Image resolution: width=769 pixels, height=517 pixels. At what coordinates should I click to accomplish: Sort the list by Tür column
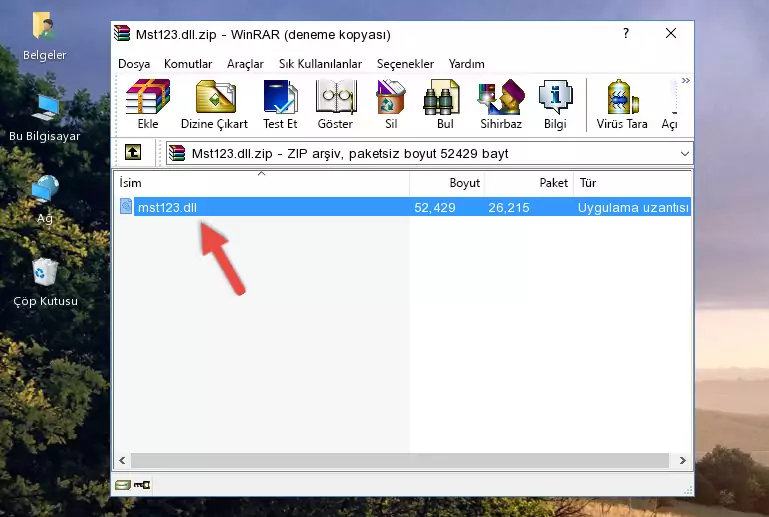[633, 183]
